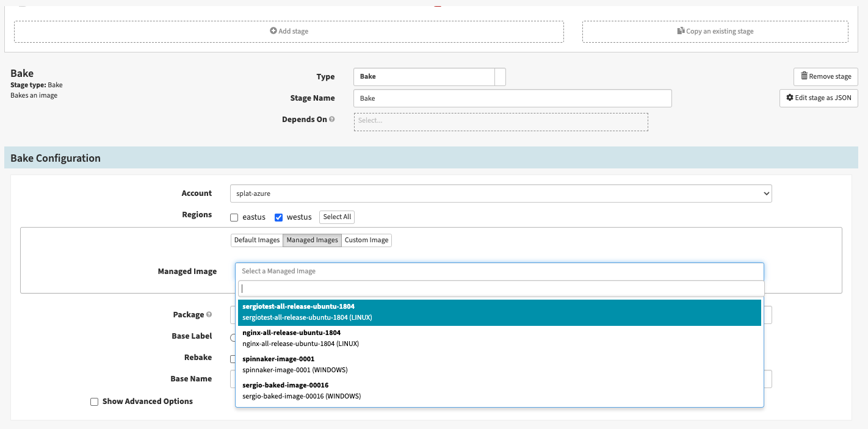Screen dimensions: 868x429
Task: Expand the Depends On select field
Action: point(501,121)
